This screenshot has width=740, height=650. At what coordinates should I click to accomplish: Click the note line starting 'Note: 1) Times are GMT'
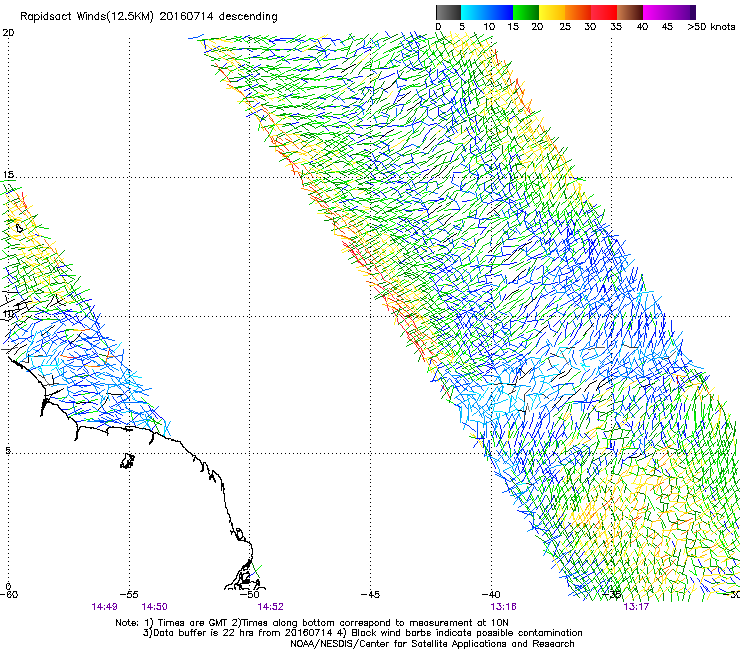[312, 623]
